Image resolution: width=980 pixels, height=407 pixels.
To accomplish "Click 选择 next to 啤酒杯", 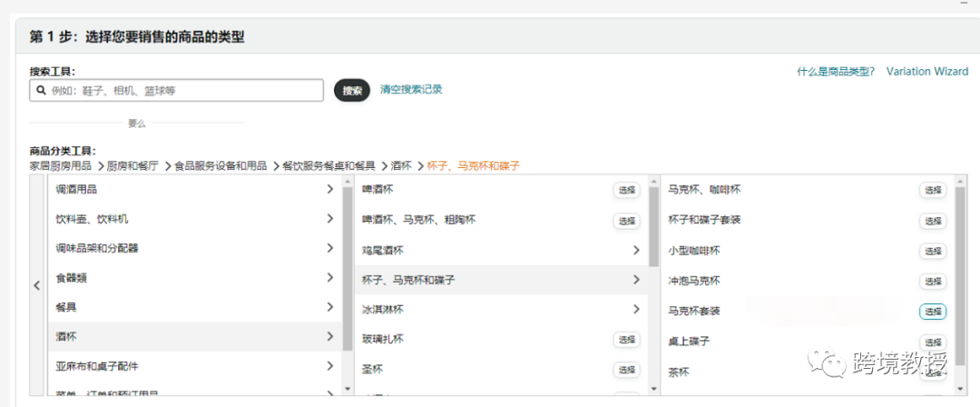I will coord(626,190).
